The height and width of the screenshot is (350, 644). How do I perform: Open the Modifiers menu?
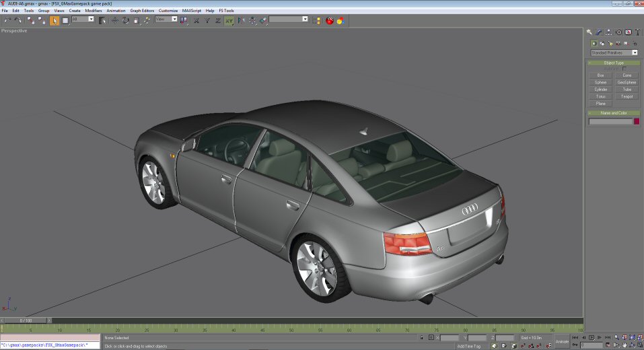tap(94, 11)
